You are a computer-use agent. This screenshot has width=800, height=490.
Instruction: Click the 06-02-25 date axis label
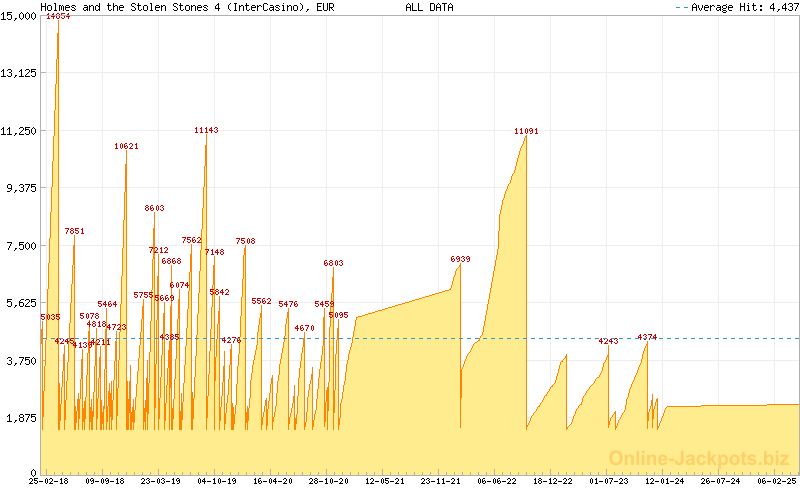coord(776,481)
